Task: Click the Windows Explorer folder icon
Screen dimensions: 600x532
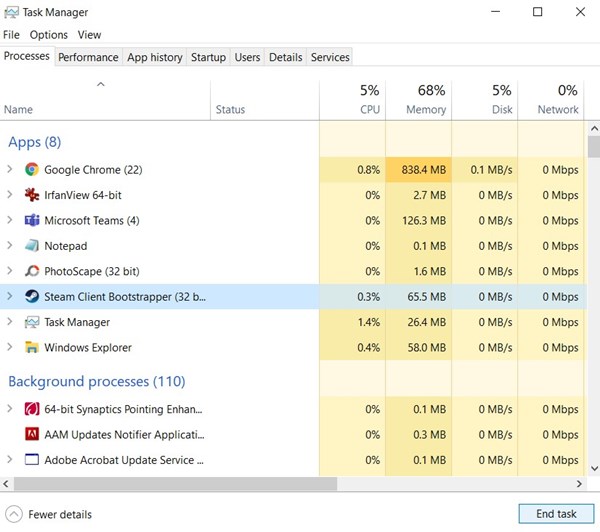Action: pos(32,347)
